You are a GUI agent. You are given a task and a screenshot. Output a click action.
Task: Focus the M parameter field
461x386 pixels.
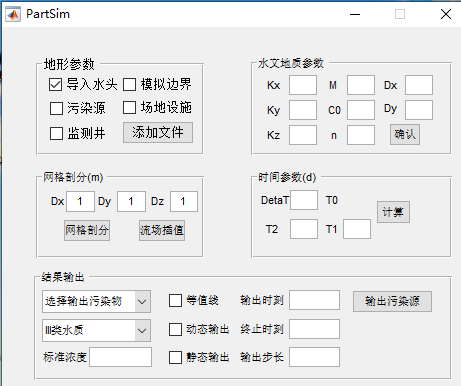(361, 85)
